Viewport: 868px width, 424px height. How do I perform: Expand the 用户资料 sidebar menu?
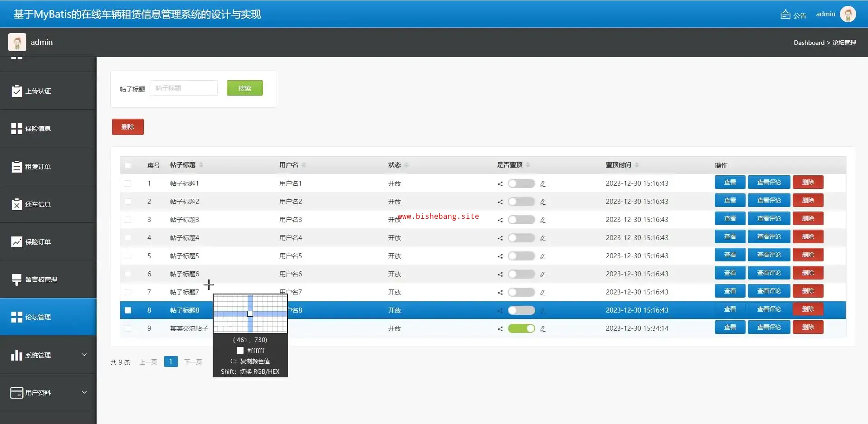coord(84,392)
